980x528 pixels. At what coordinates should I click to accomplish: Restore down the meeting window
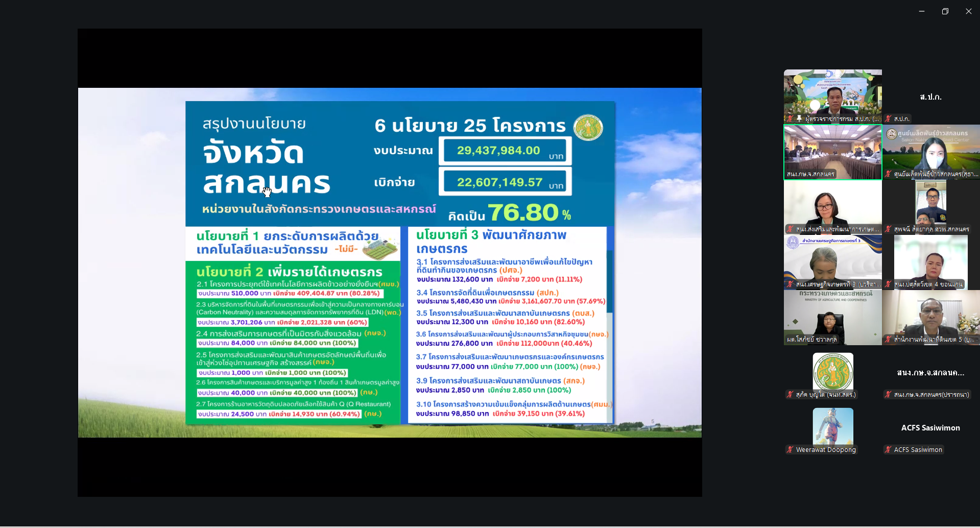[x=945, y=11]
